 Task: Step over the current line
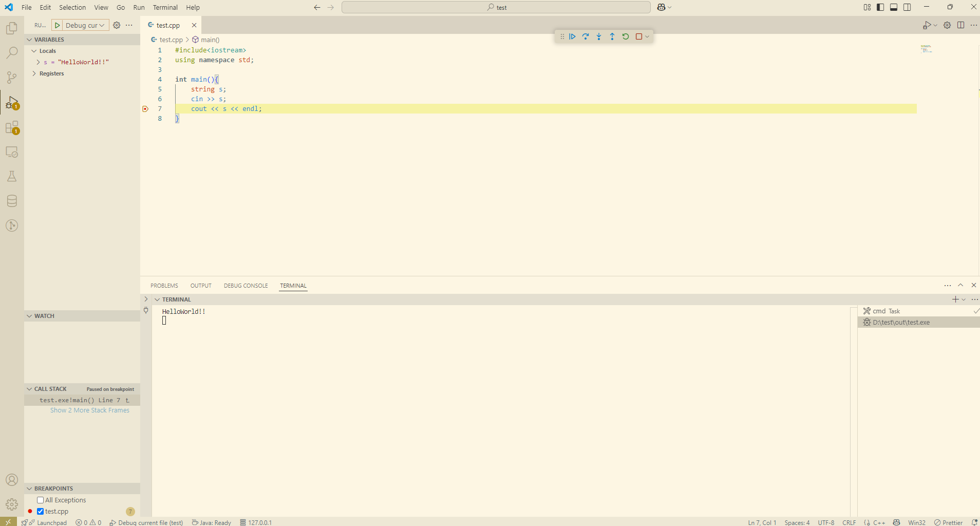click(x=586, y=36)
